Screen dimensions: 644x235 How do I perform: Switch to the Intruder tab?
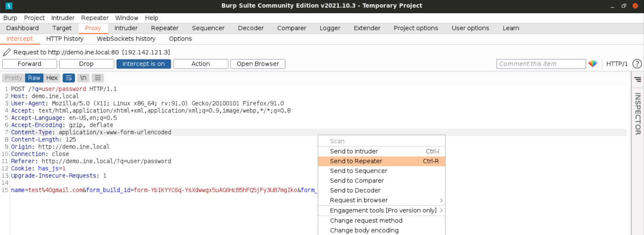point(126,28)
